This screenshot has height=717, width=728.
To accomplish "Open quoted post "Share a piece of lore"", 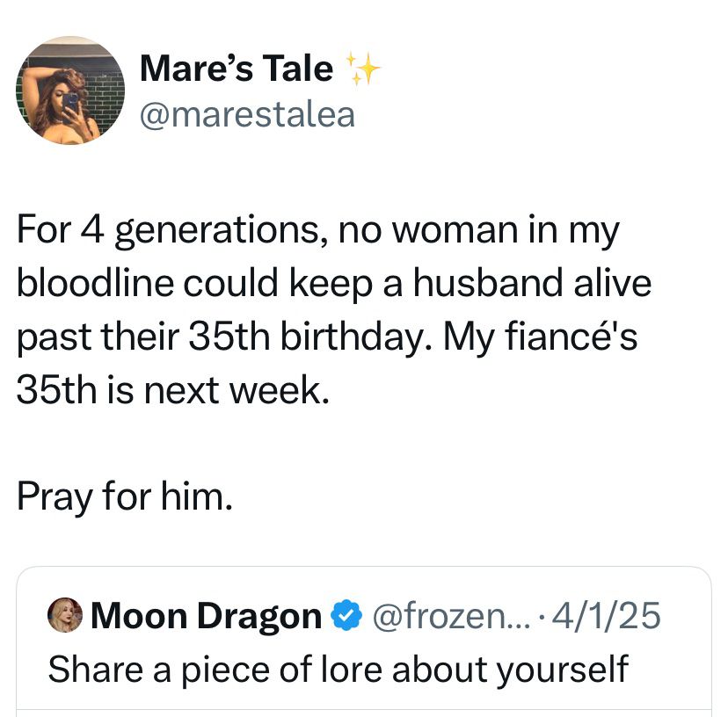I will tap(338, 669).
